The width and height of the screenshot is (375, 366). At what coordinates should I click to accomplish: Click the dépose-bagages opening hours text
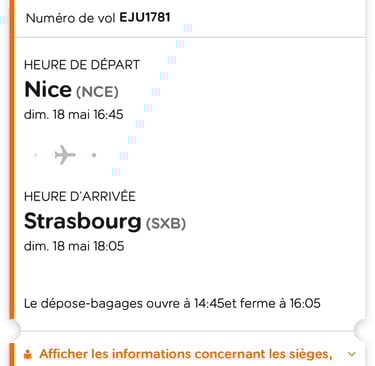pyautogui.click(x=172, y=304)
